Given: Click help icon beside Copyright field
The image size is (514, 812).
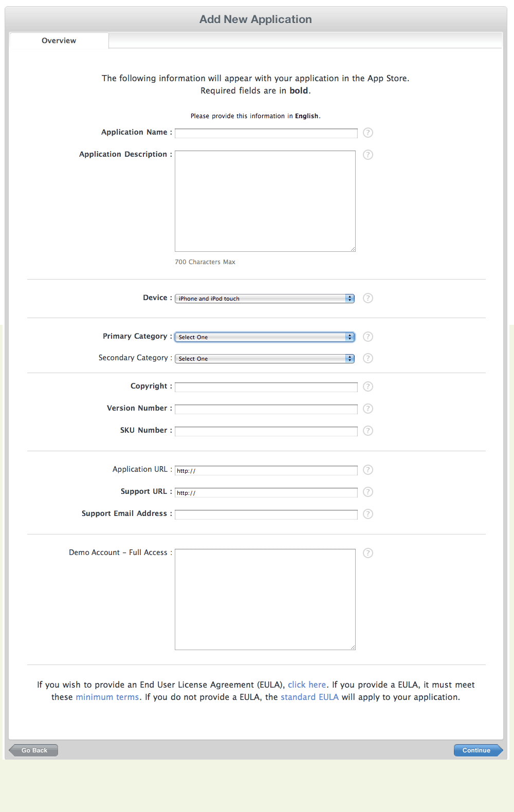Looking at the screenshot, I should pyautogui.click(x=368, y=386).
